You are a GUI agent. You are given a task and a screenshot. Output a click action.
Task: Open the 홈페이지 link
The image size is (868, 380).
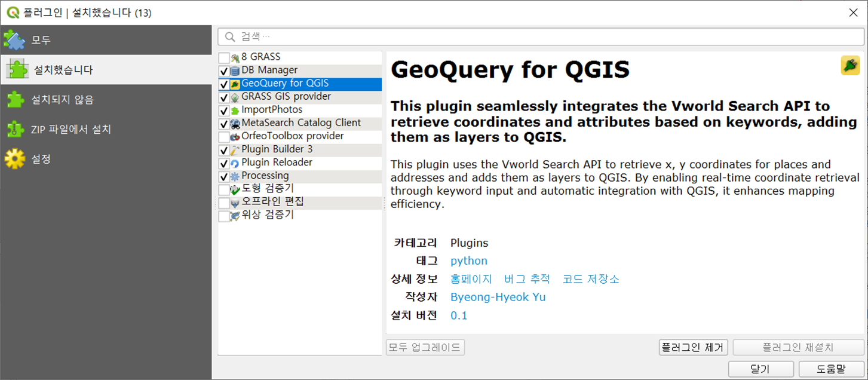coord(471,279)
